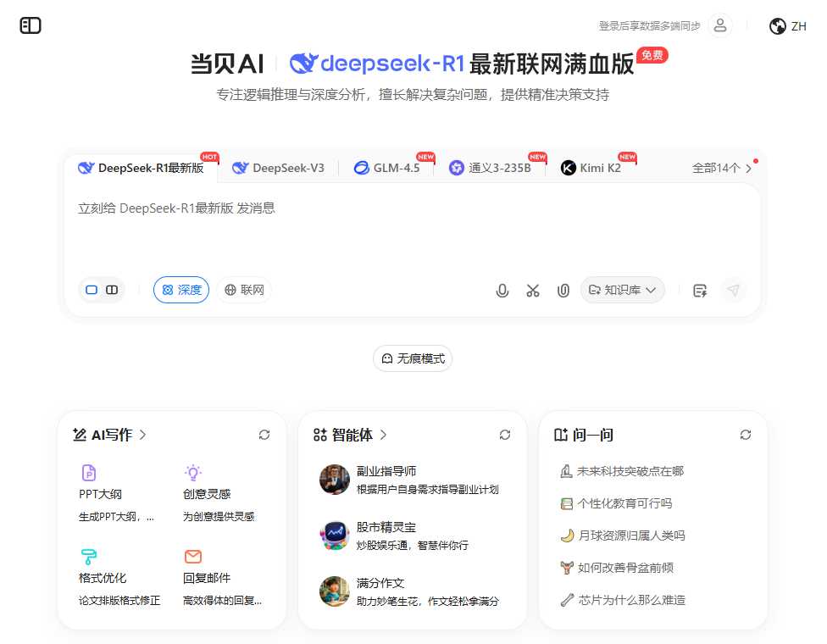
Task: Switch to the Kimi K2 tab
Action: click(591, 169)
